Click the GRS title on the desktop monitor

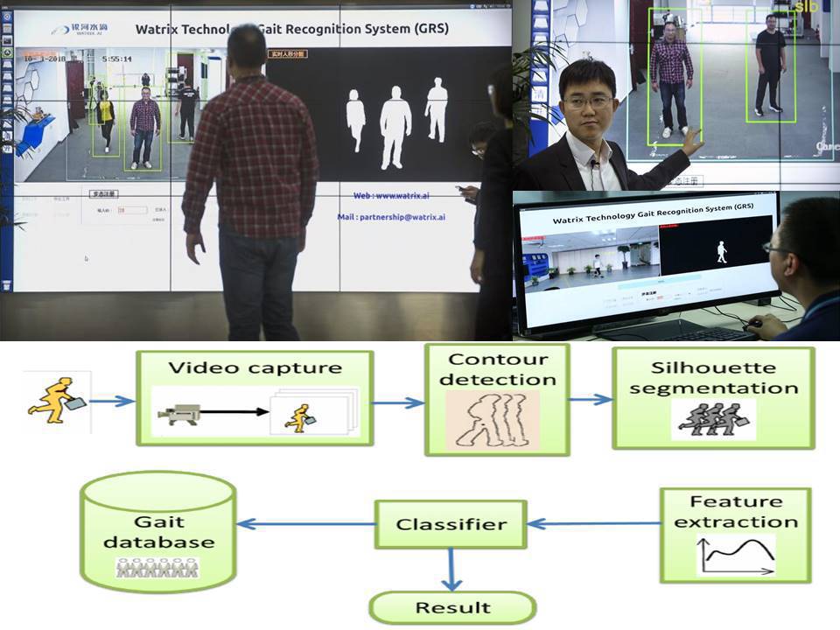(653, 213)
